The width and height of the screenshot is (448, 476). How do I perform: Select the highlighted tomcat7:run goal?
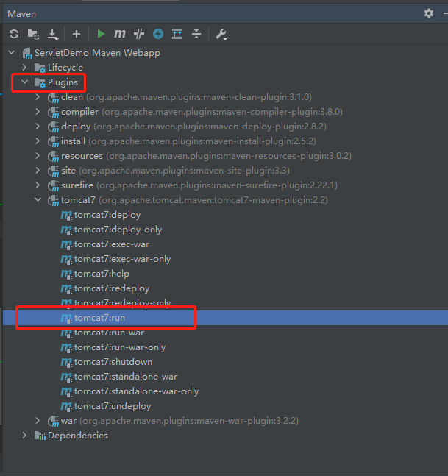click(99, 318)
